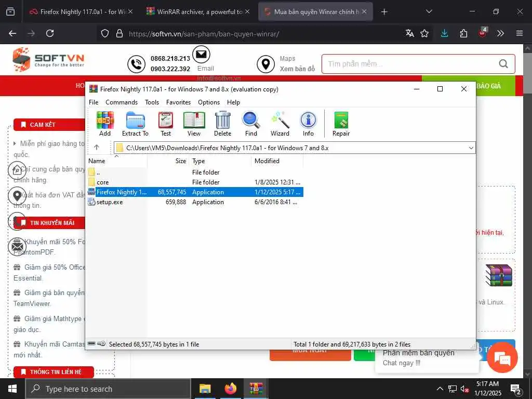
Task: Click the translate page icon in address bar
Action: (409, 33)
